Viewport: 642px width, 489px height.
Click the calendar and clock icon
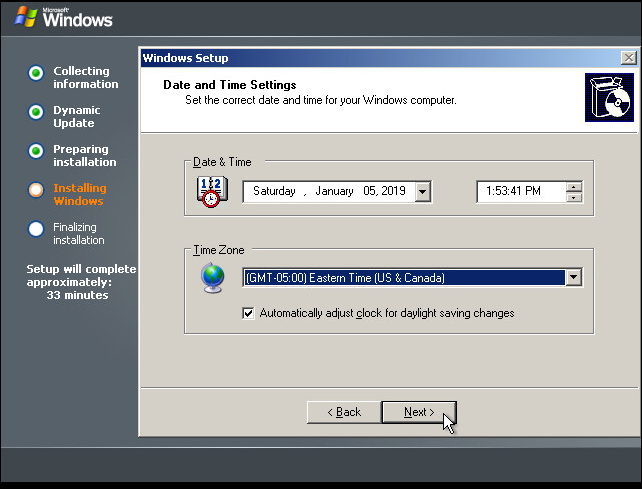click(212, 191)
